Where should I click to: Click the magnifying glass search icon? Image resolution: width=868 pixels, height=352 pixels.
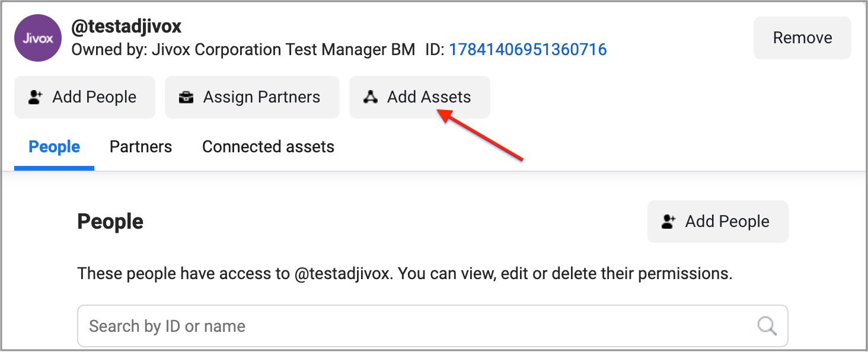point(767,325)
